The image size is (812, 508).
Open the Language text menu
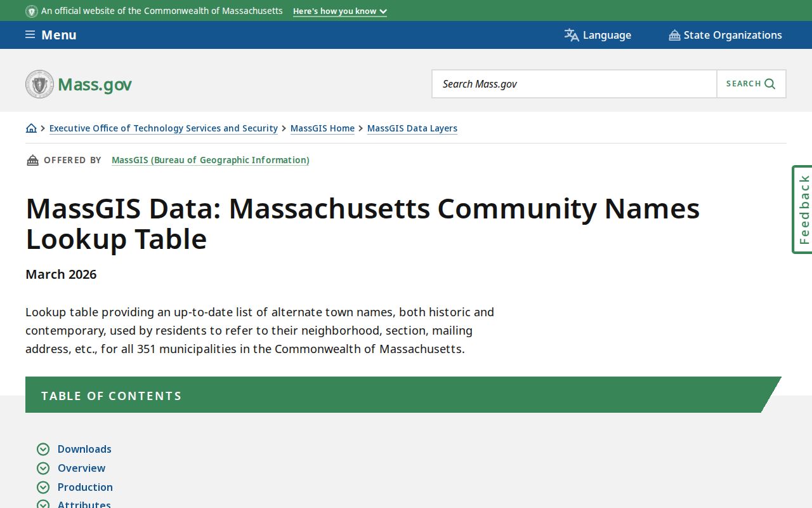(x=607, y=35)
